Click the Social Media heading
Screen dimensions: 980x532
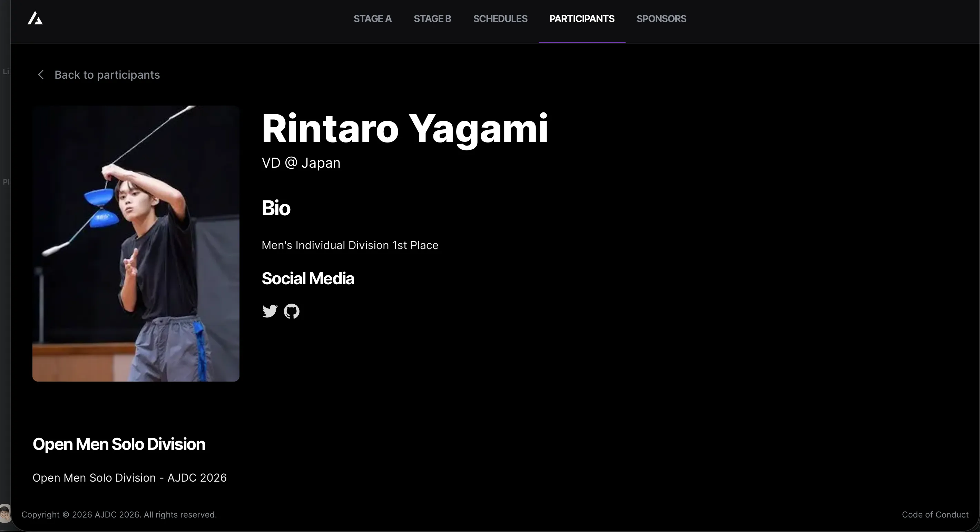pos(307,278)
